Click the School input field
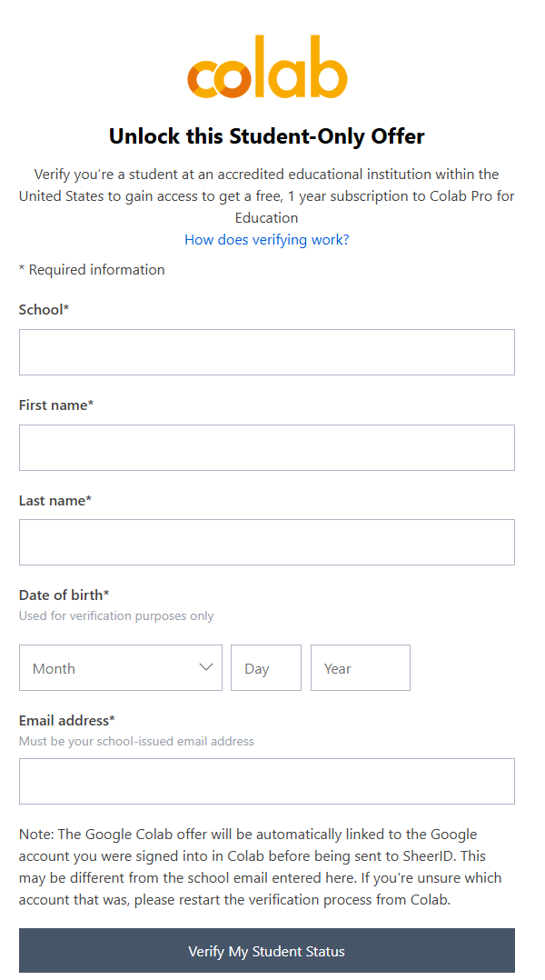Image resolution: width=545 pixels, height=980 pixels. pyautogui.click(x=266, y=352)
